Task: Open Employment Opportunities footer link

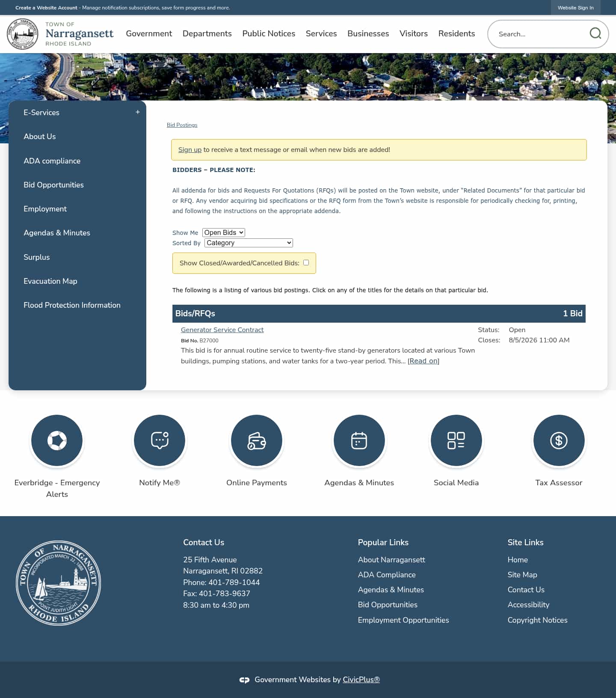Action: [403, 620]
